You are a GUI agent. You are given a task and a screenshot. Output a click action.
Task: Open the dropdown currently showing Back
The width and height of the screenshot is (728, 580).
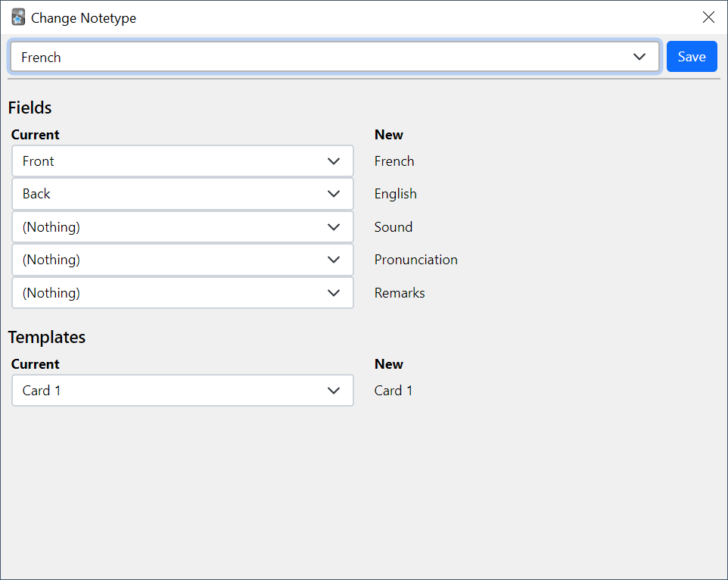pos(182,194)
